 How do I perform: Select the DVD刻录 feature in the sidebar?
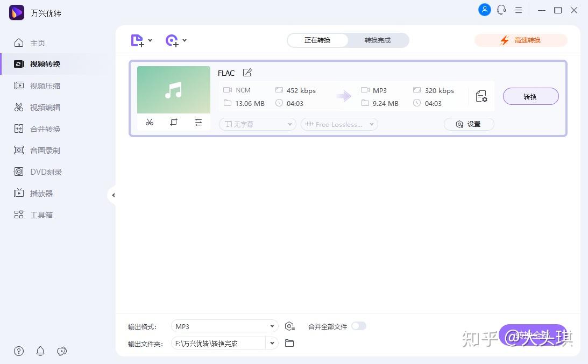(x=47, y=172)
